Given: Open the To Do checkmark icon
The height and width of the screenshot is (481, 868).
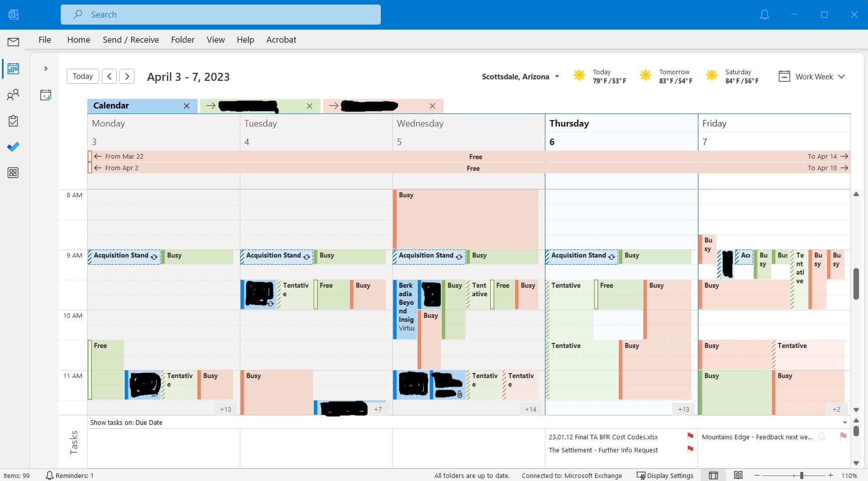Looking at the screenshot, I should 14,147.
